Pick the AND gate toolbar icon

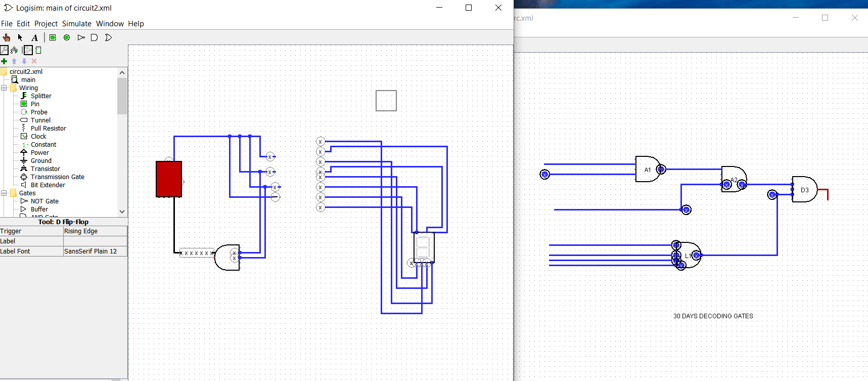[x=94, y=37]
